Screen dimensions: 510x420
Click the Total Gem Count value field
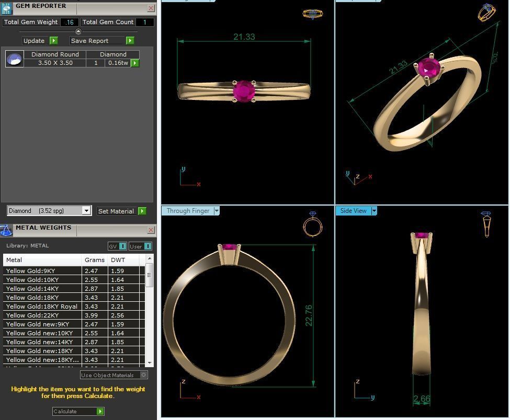point(144,22)
